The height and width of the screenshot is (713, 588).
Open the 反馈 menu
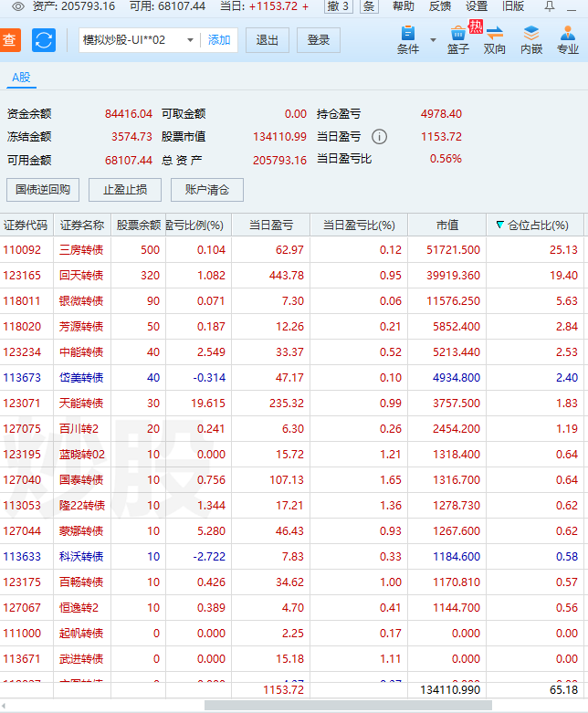tap(440, 6)
